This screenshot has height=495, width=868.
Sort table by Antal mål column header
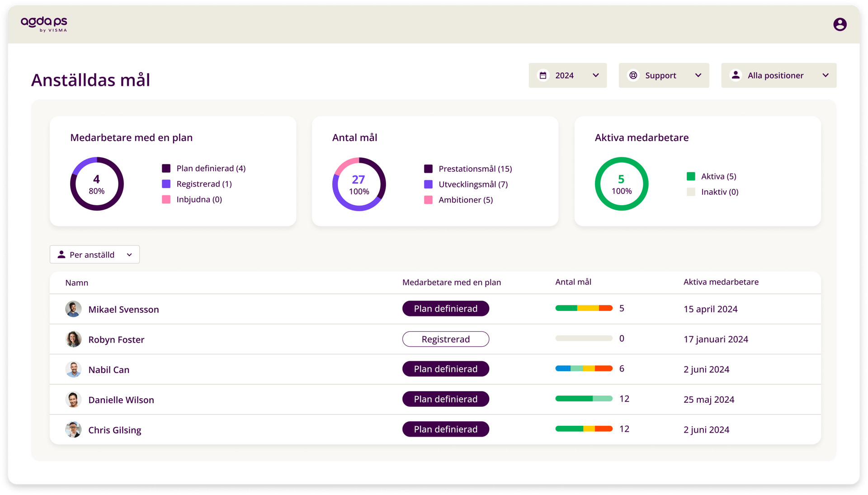click(x=573, y=282)
